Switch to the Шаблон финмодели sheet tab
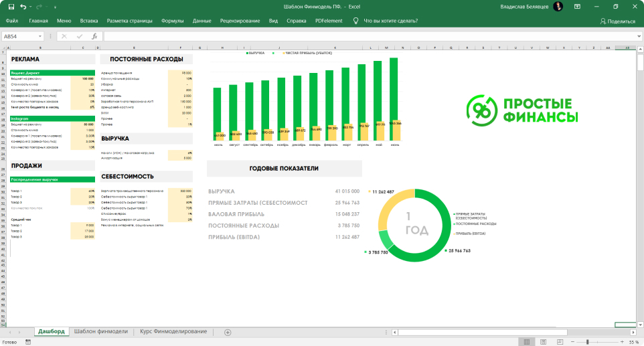 pos(100,332)
